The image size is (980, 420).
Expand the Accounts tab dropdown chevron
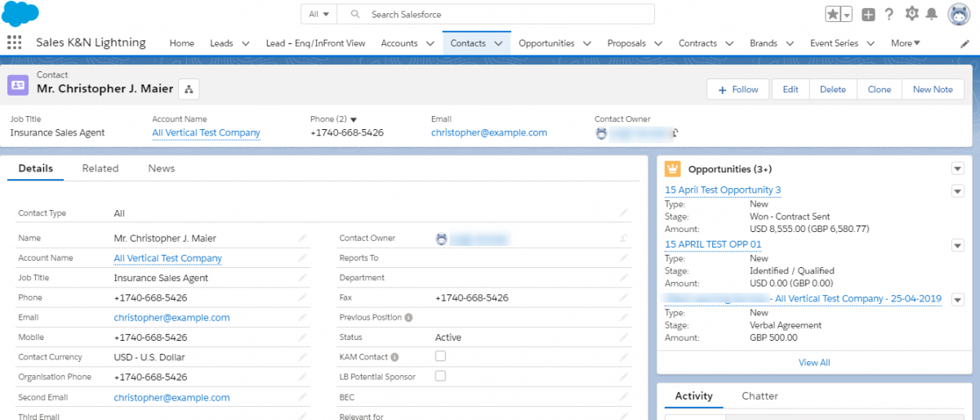click(x=431, y=43)
